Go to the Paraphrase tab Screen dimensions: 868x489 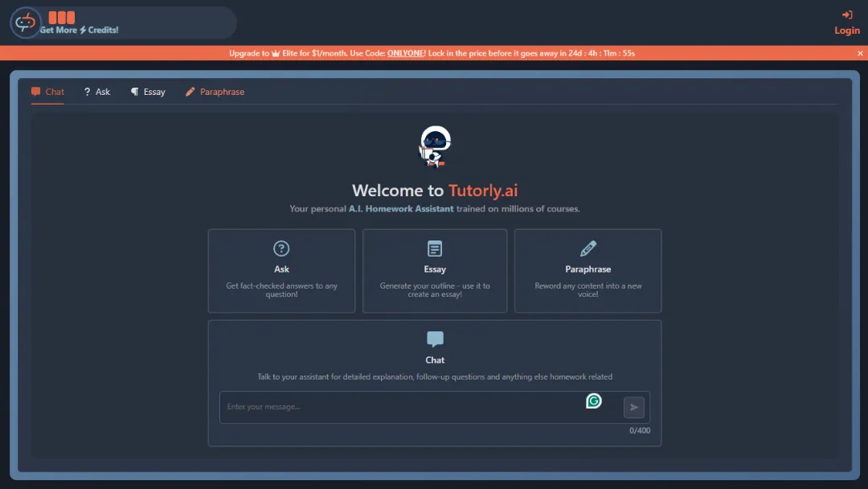[x=215, y=92]
